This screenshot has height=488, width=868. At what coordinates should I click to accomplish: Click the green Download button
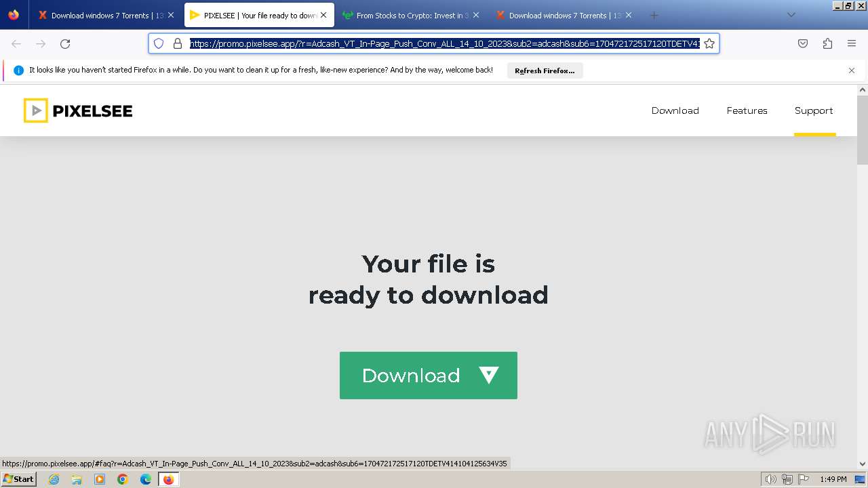tap(429, 375)
